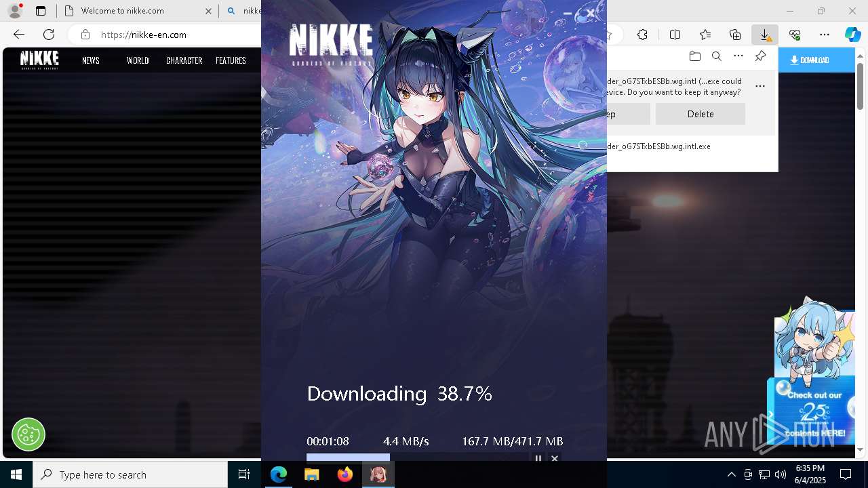Open Edge tab actions menu
This screenshot has width=868, height=488.
(x=41, y=11)
